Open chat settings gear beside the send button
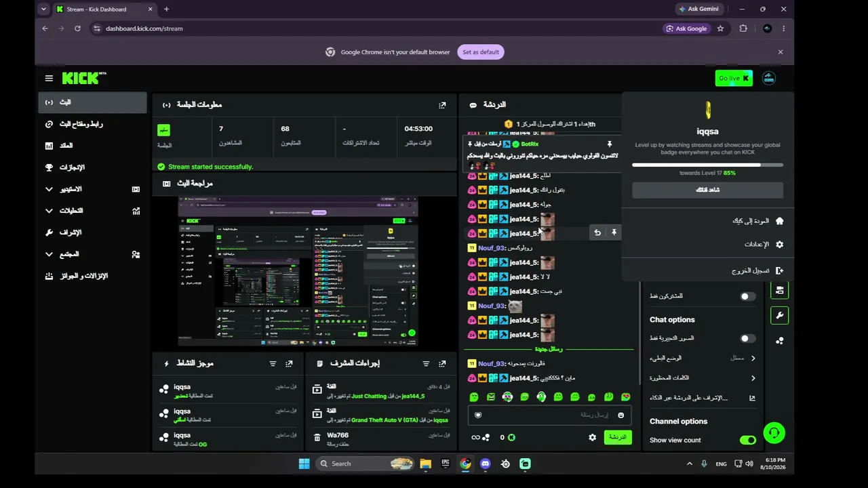Image resolution: width=868 pixels, height=488 pixels. coord(592,437)
